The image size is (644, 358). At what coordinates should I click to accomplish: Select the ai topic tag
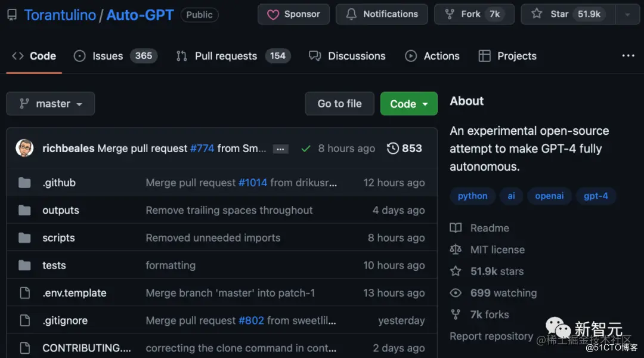tap(511, 196)
